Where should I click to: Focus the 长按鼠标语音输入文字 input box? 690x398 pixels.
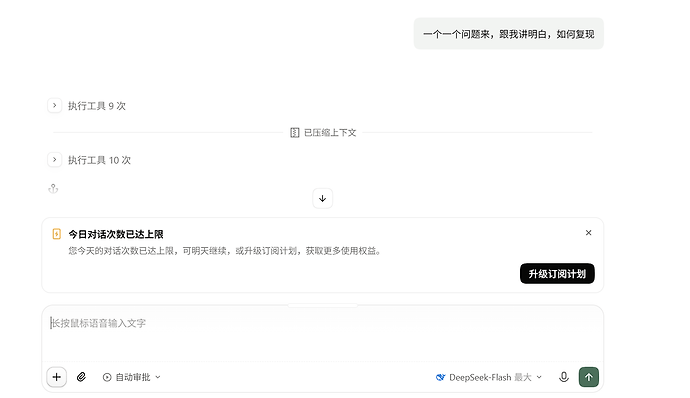(x=323, y=334)
